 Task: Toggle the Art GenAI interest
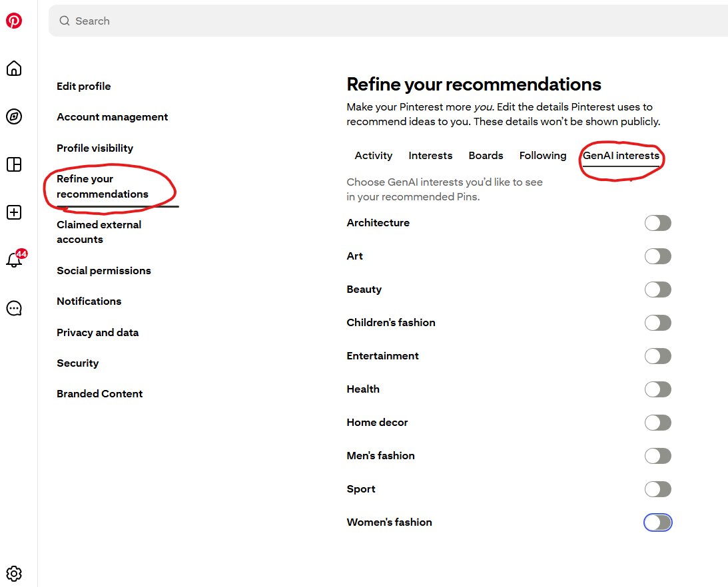point(657,256)
